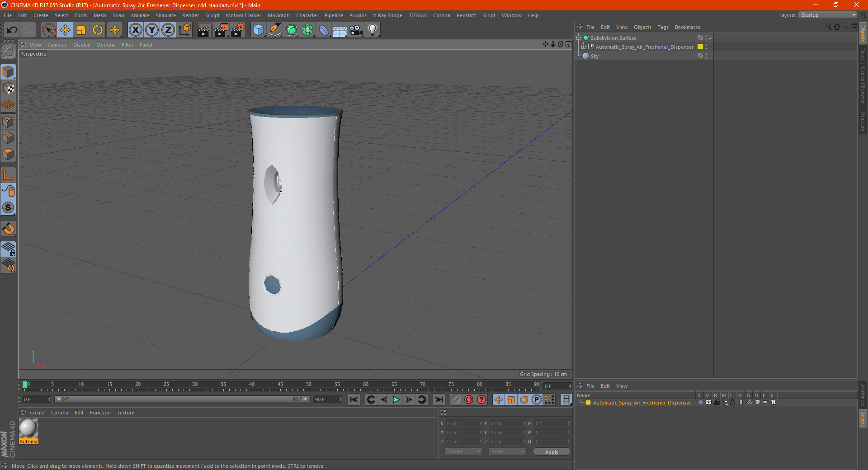Viewport: 868px width, 470px height.
Task: Open the material manager Texture menu
Action: click(x=125, y=413)
